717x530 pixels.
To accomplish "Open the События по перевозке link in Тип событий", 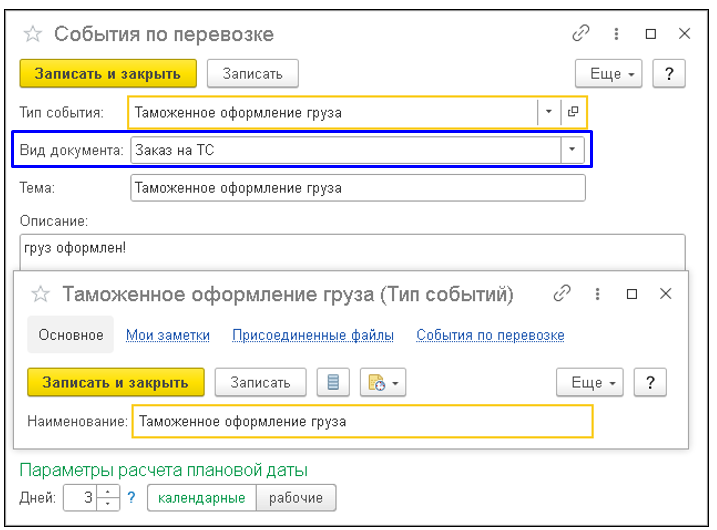I will 490,335.
